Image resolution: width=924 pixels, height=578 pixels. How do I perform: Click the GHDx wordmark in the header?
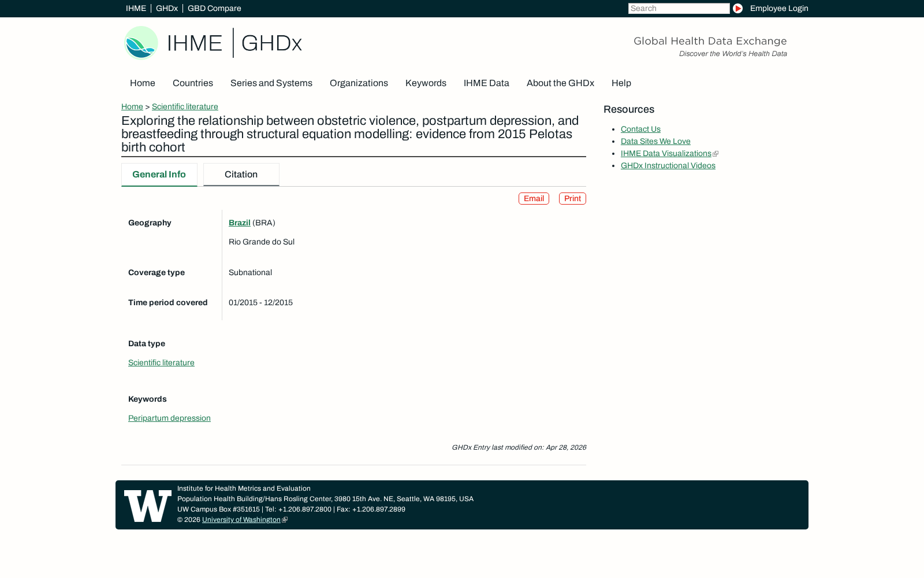pyautogui.click(x=271, y=43)
